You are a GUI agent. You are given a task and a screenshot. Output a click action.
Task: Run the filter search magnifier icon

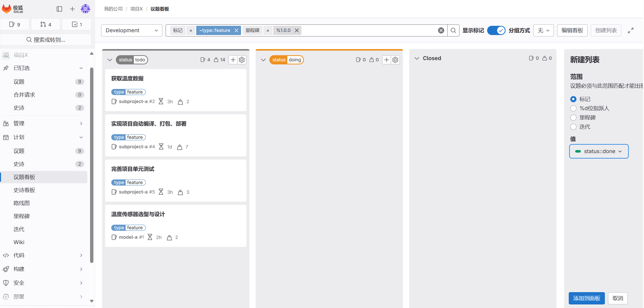[453, 30]
